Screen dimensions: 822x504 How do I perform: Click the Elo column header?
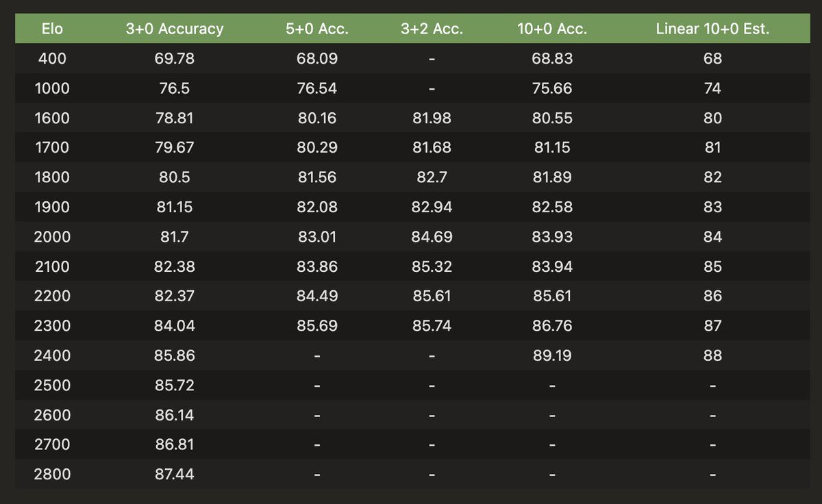52,29
